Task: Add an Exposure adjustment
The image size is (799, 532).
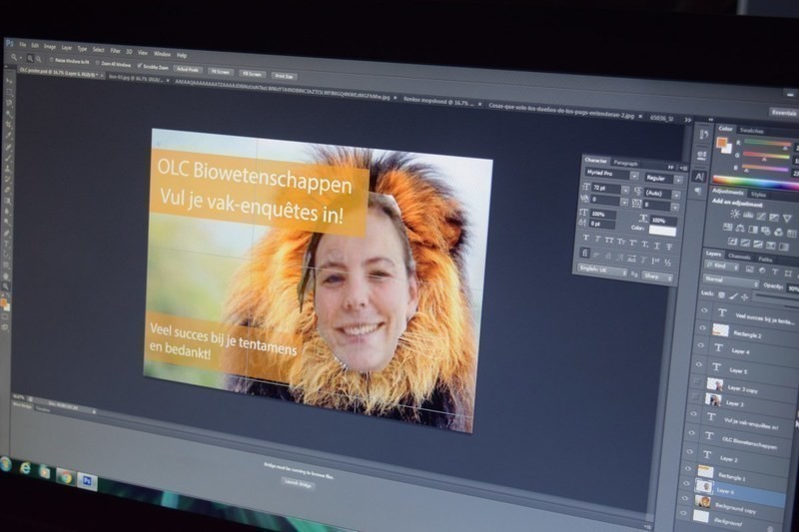Action: (773, 218)
